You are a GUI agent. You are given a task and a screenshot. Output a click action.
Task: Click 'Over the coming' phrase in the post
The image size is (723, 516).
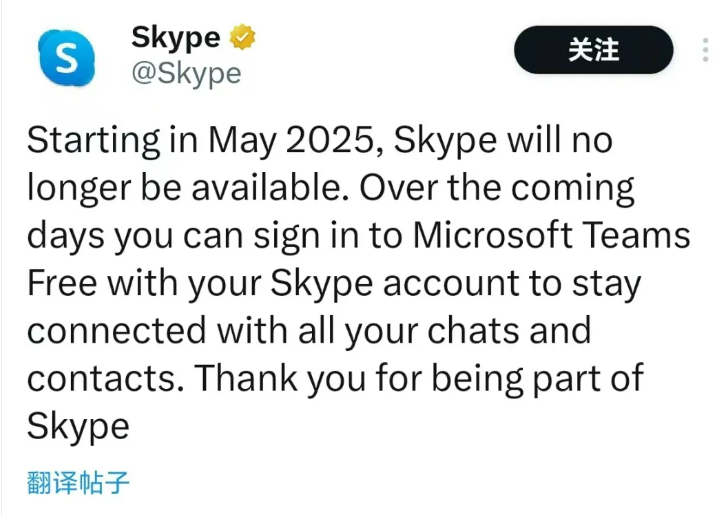pos(497,189)
